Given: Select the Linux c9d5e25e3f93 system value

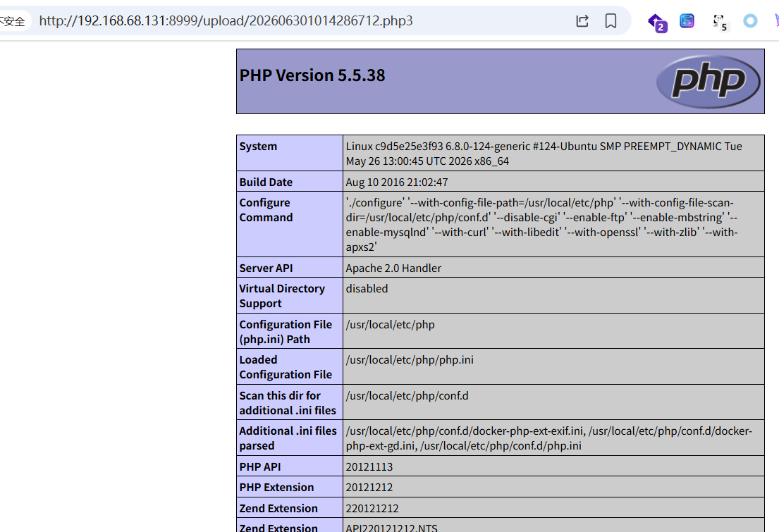Looking at the screenshot, I should 544,154.
